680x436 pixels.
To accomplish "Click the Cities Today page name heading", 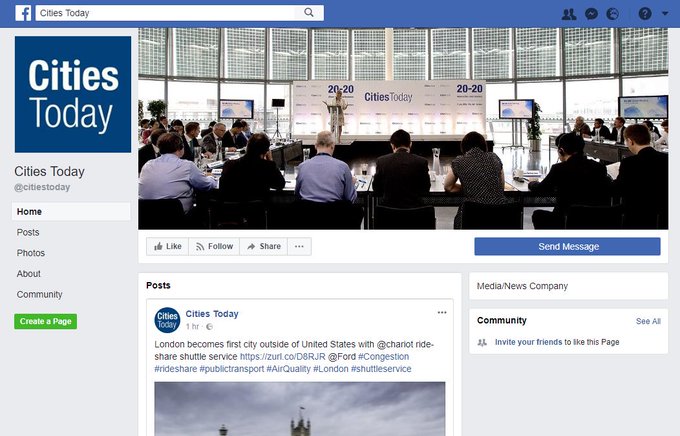I will (x=49, y=172).
